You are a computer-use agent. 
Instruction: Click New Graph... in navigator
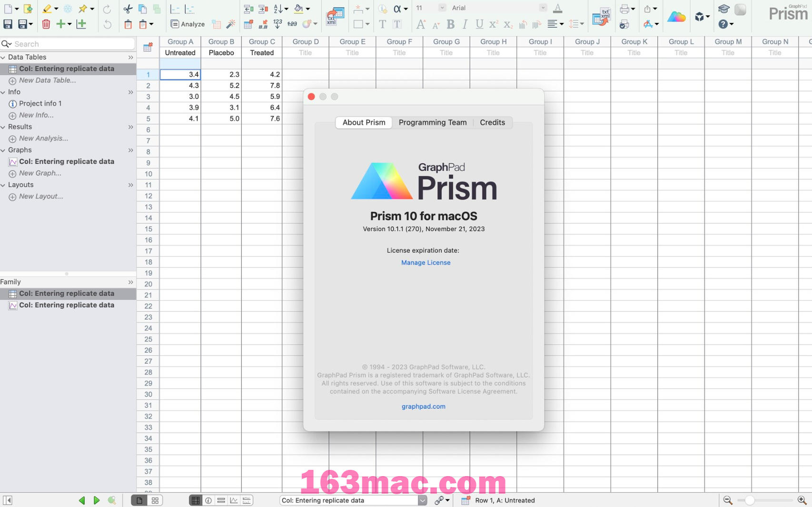pyautogui.click(x=40, y=173)
